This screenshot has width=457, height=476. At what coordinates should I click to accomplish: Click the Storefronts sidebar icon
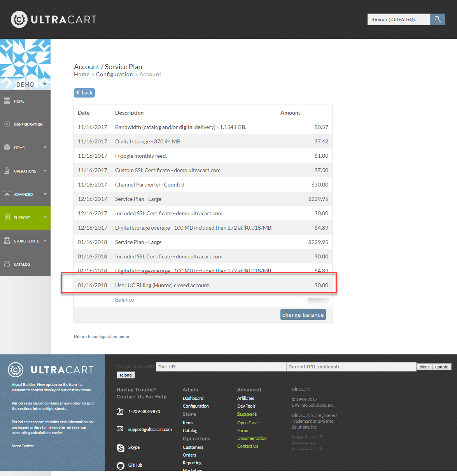tap(7, 241)
